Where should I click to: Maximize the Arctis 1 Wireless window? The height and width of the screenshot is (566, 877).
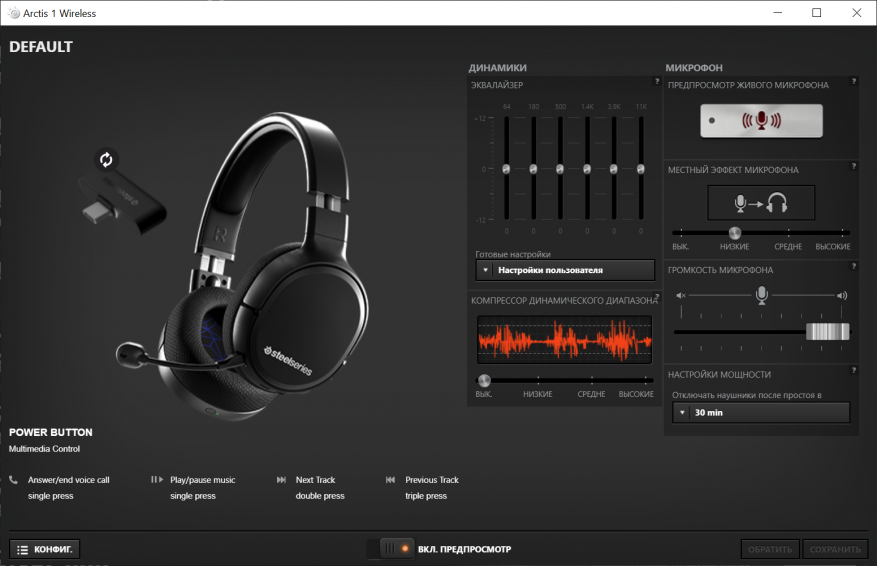click(x=817, y=12)
